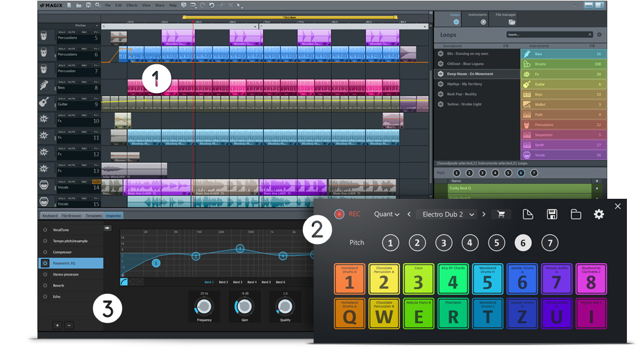
Task: Click the mouse mode pointer icon
Action: 239,5
